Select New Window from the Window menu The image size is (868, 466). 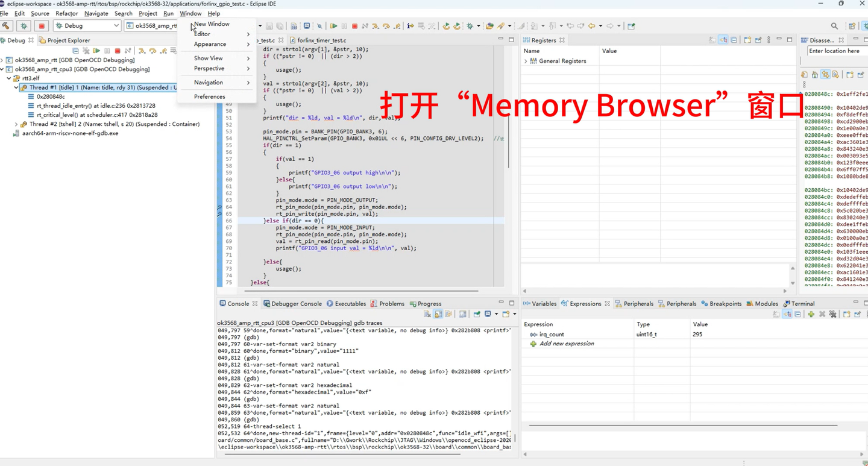pyautogui.click(x=212, y=24)
